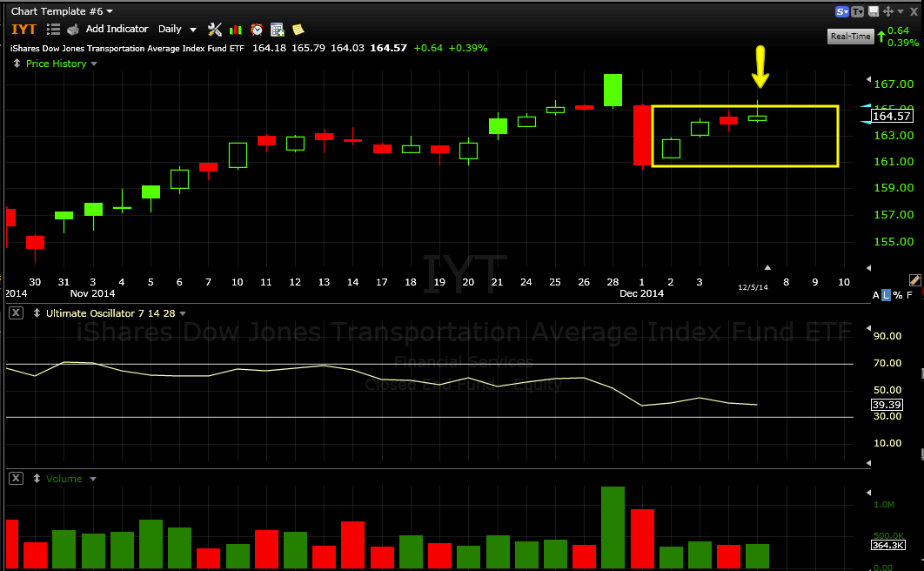Screen dimensions: 924x571
Task: Open chart properties wrench-and-screwdriver icon
Action: [x=215, y=30]
